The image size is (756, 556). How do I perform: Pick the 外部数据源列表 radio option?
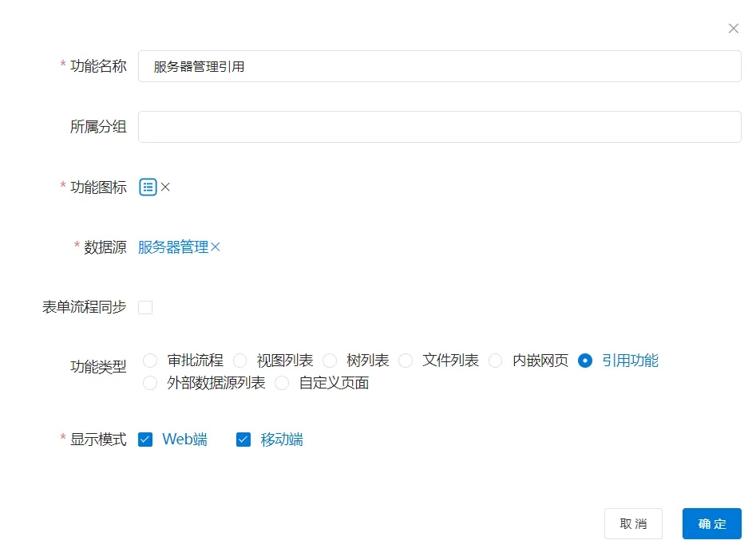pyautogui.click(x=150, y=384)
